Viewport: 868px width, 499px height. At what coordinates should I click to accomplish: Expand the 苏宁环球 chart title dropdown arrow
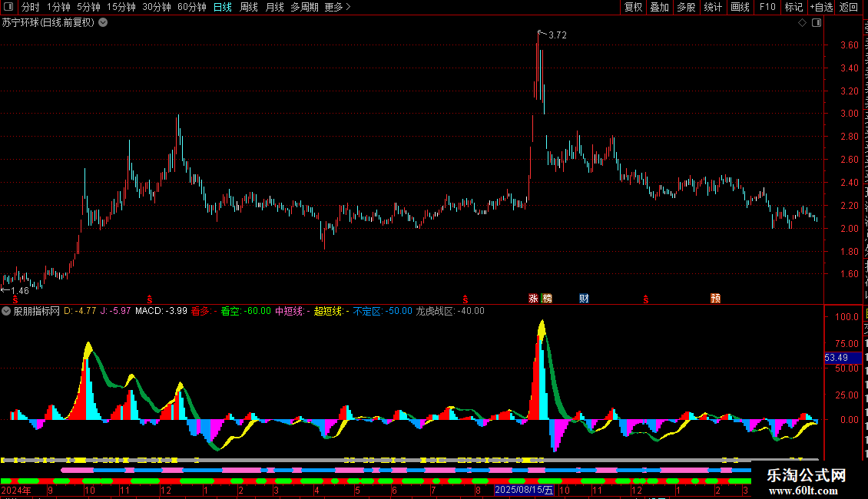[x=103, y=22]
